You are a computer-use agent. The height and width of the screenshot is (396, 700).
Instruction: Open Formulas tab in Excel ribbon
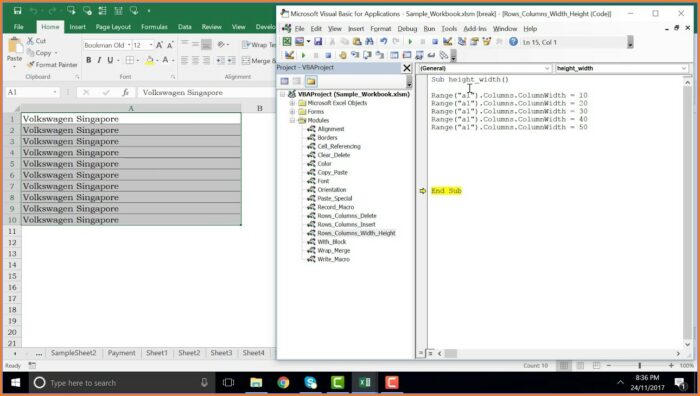tap(154, 27)
